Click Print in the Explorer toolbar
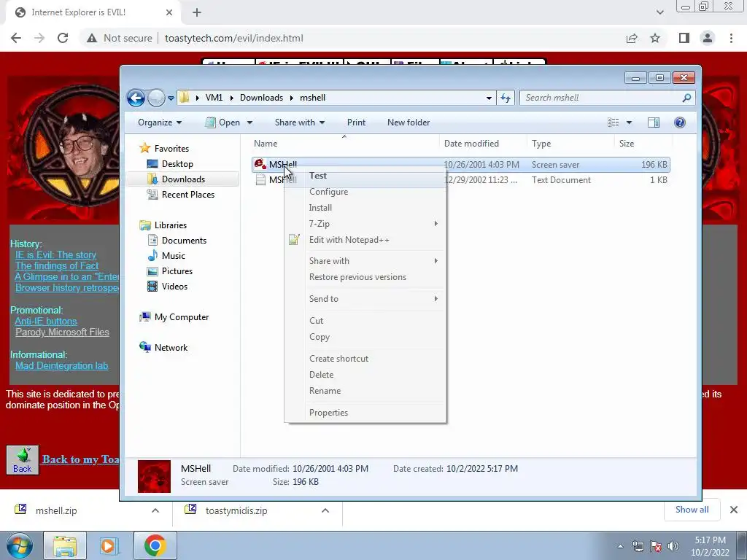747x560 pixels. click(x=356, y=122)
